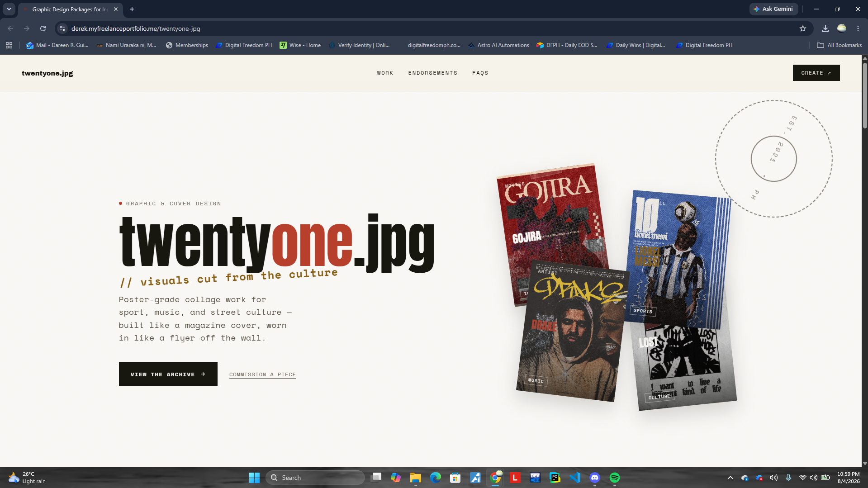Open the DEV app on taskbar
The height and width of the screenshot is (488, 868).
coord(535,478)
